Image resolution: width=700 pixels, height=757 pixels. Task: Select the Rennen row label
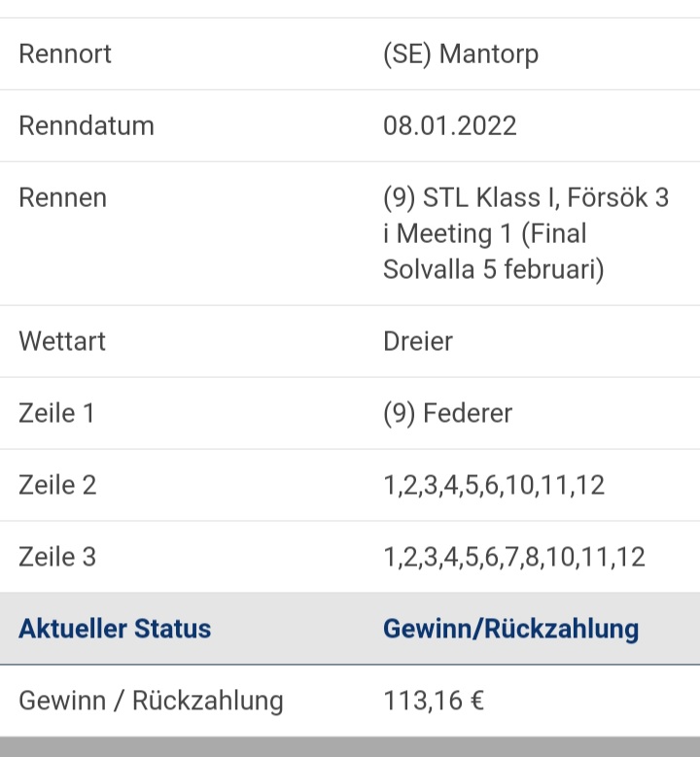coord(63,198)
